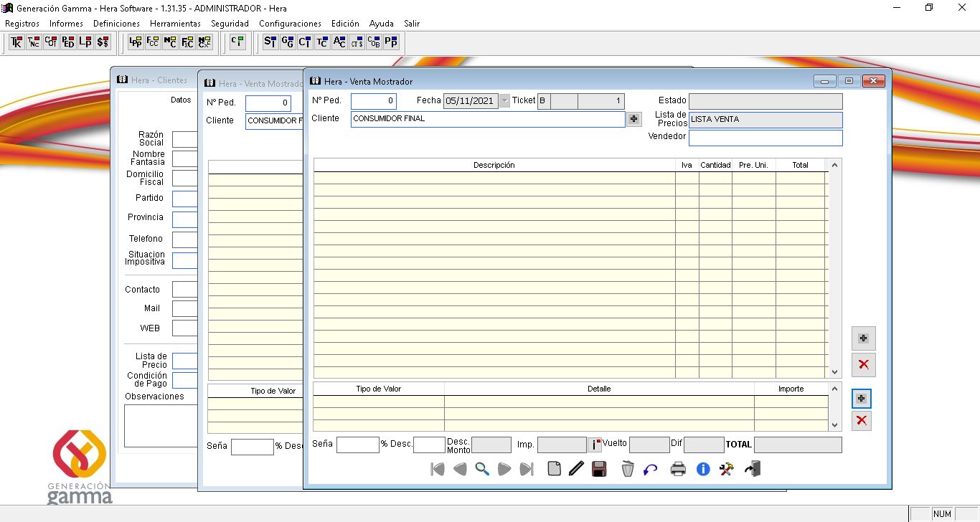Click the $$ toolbar icon

click(103, 42)
